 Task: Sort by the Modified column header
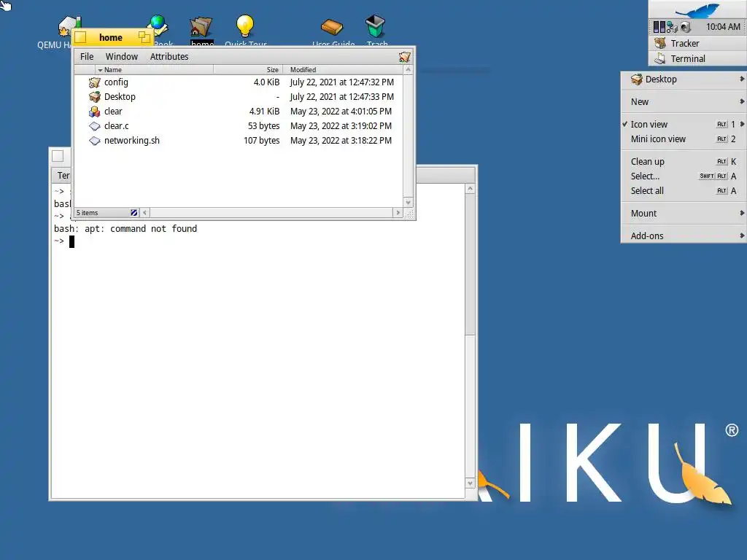pos(343,69)
